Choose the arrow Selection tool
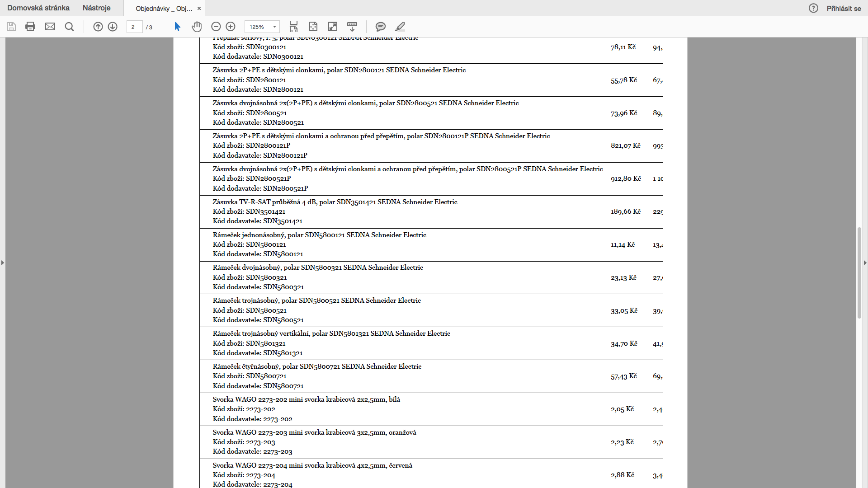868x488 pixels. tap(177, 27)
